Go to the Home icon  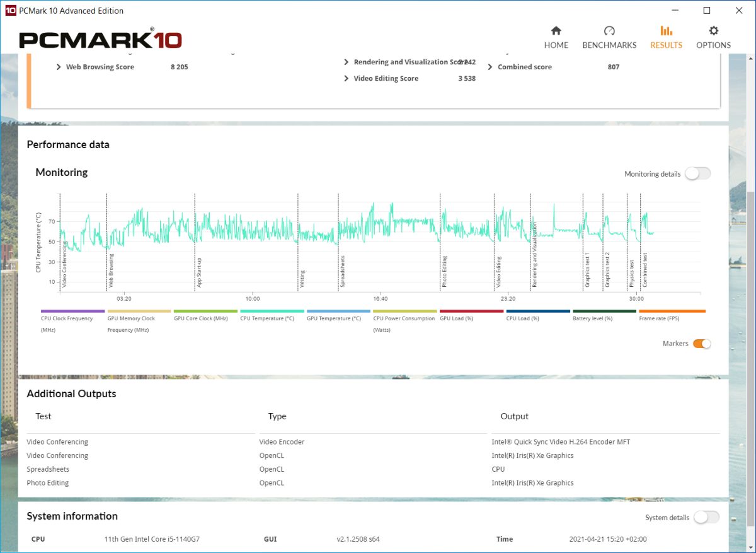(x=556, y=32)
